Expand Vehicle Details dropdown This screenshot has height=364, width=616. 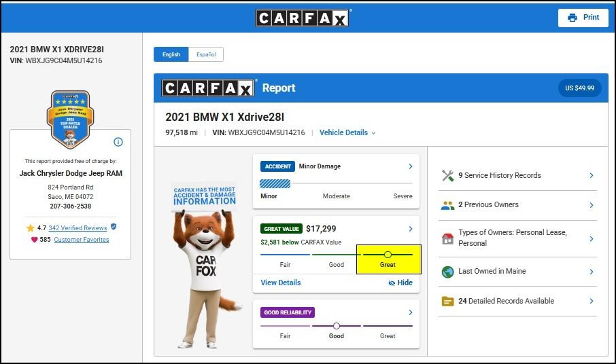pyautogui.click(x=347, y=132)
